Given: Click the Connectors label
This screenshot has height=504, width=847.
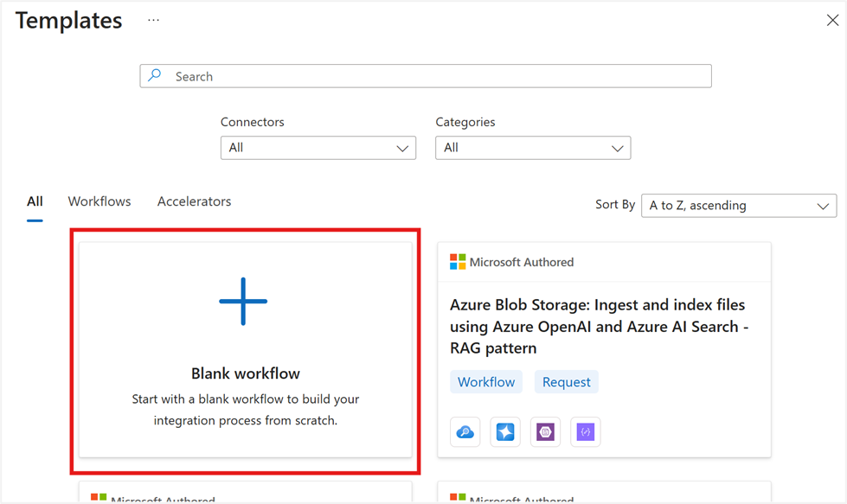Looking at the screenshot, I should click(253, 122).
